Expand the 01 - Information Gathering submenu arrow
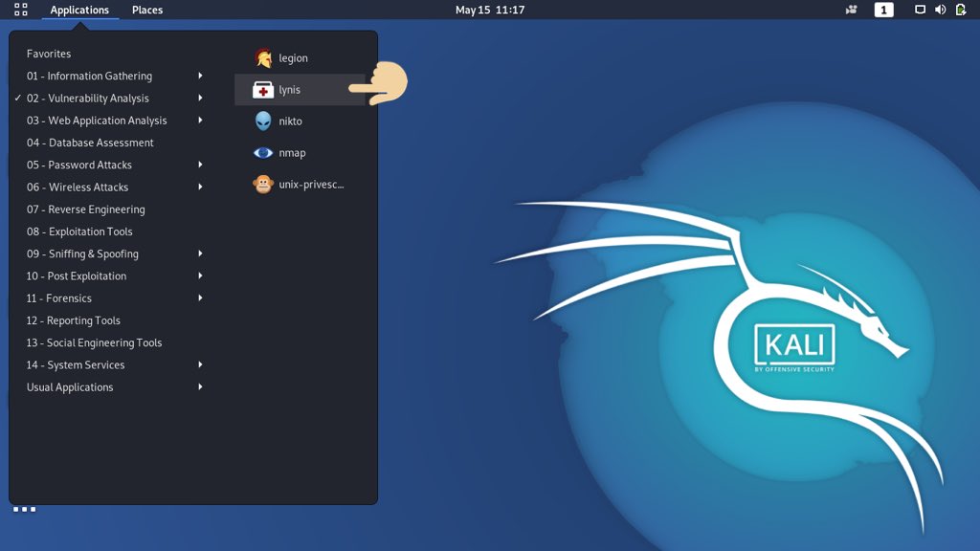The height and width of the screenshot is (551, 980). point(200,76)
